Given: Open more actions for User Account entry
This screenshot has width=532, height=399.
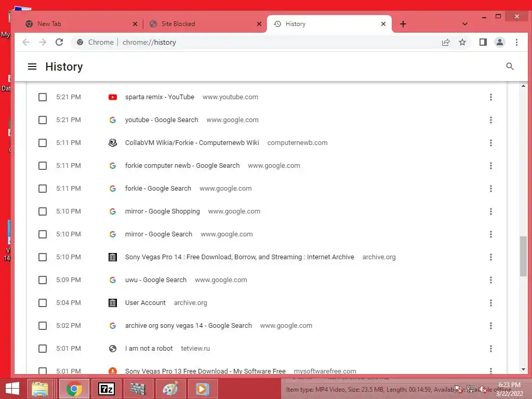Looking at the screenshot, I should 490,303.
